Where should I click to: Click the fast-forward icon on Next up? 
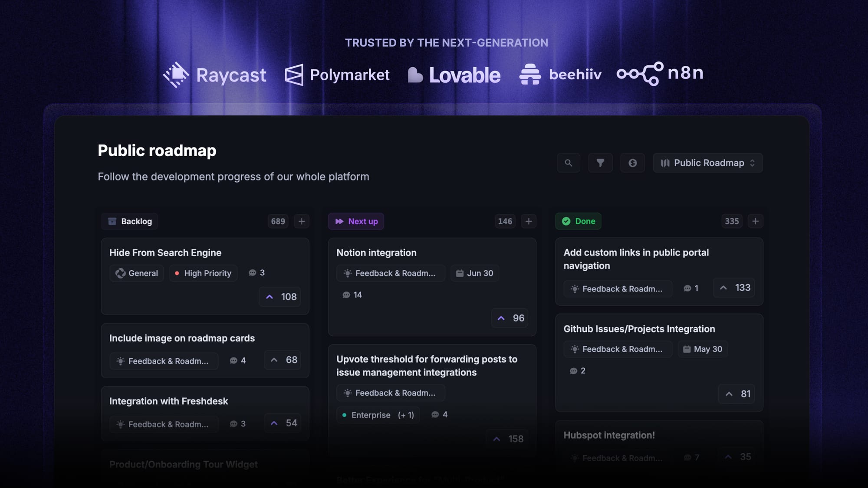pos(339,221)
